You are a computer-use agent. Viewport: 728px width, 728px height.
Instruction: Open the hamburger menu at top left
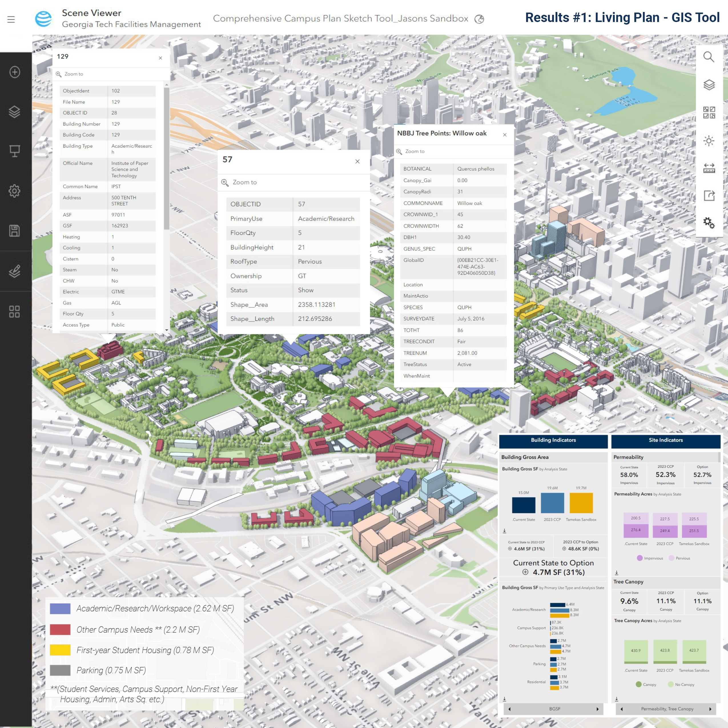click(x=11, y=19)
